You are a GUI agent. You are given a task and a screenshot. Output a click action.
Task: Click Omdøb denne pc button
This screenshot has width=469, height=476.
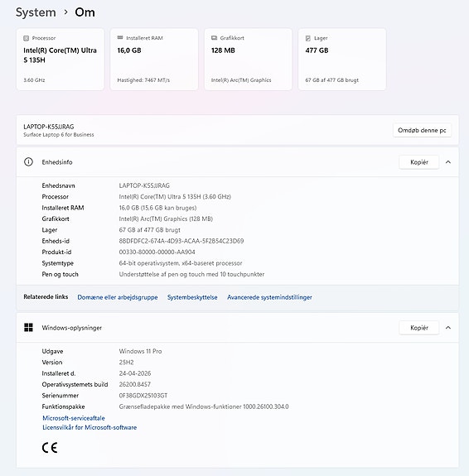[x=422, y=130]
